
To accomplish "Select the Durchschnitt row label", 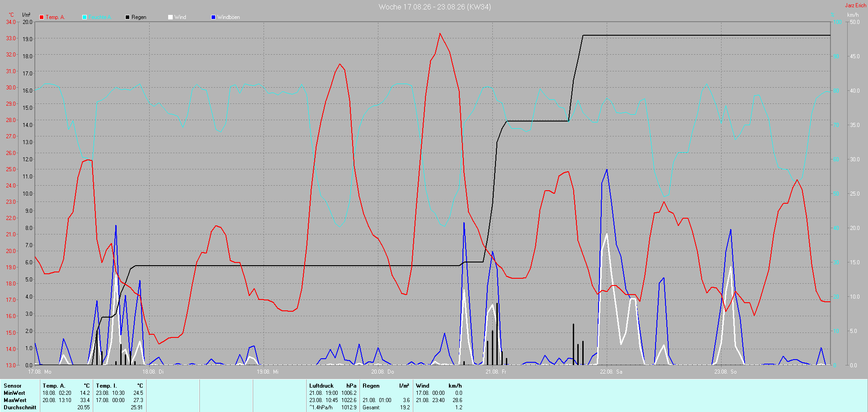I will [x=20, y=407].
